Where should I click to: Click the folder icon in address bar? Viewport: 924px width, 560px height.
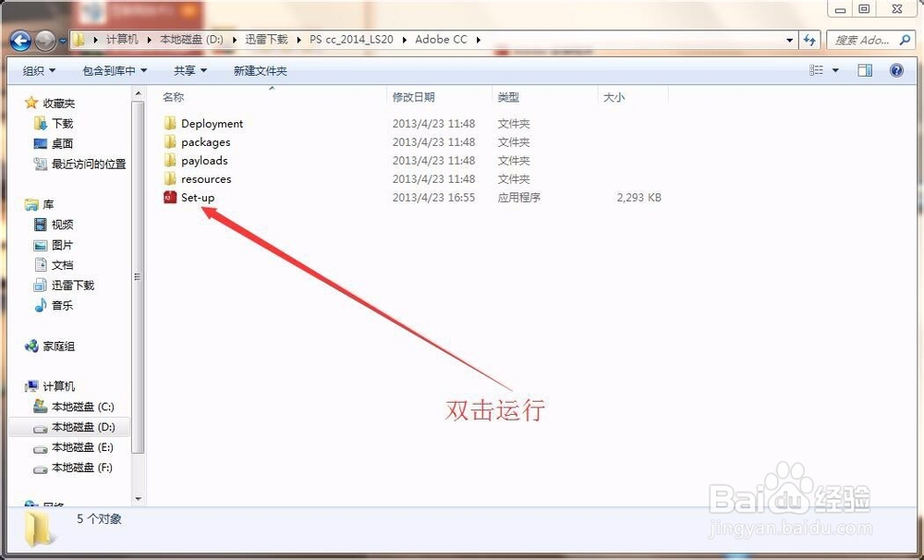[79, 40]
